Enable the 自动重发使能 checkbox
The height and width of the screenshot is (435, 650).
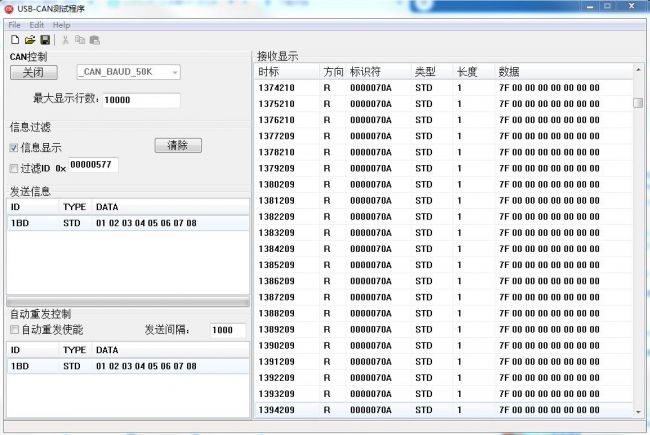14,330
